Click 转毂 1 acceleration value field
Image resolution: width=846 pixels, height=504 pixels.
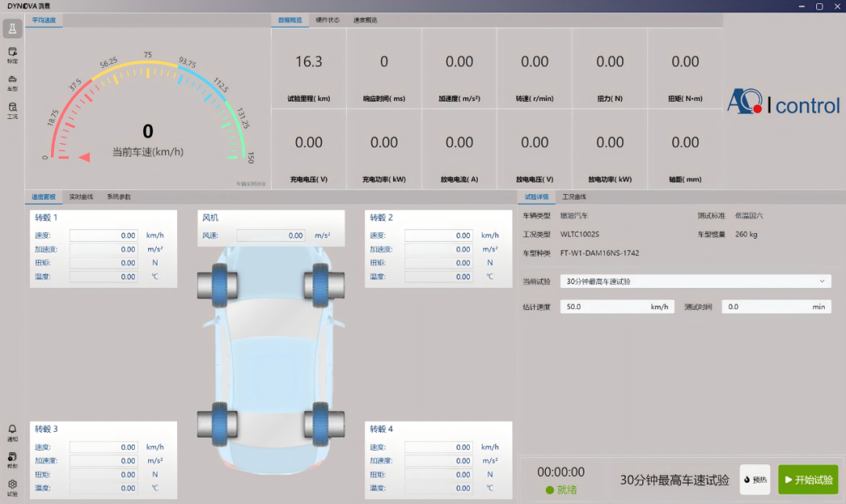[x=103, y=250]
